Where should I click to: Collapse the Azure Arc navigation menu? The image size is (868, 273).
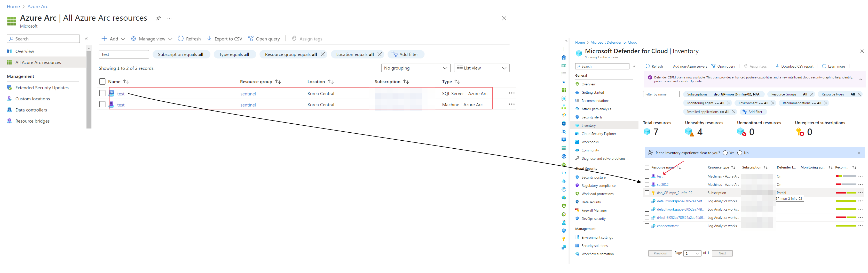[86, 39]
